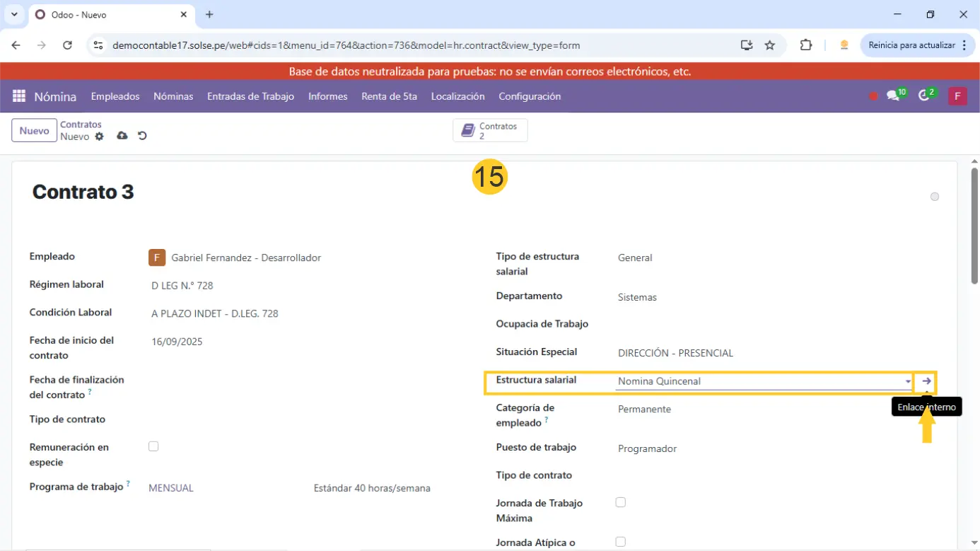Open the Contratos smart button

490,131
